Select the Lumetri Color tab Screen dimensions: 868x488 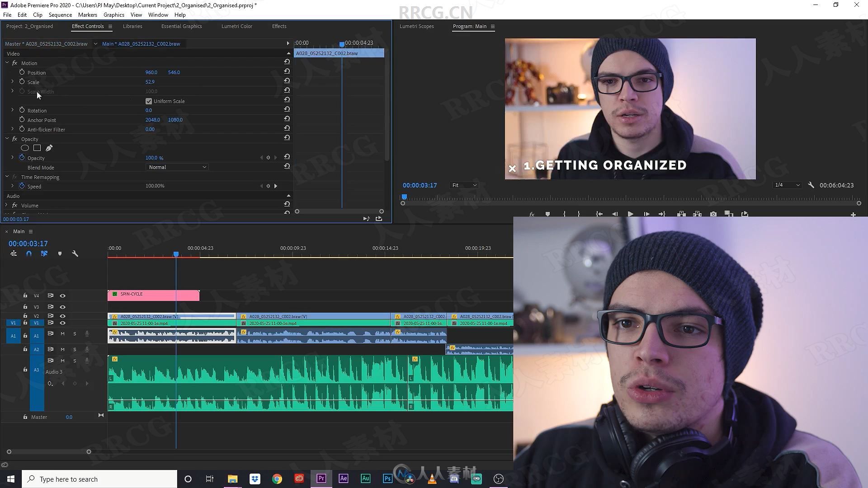[237, 26]
